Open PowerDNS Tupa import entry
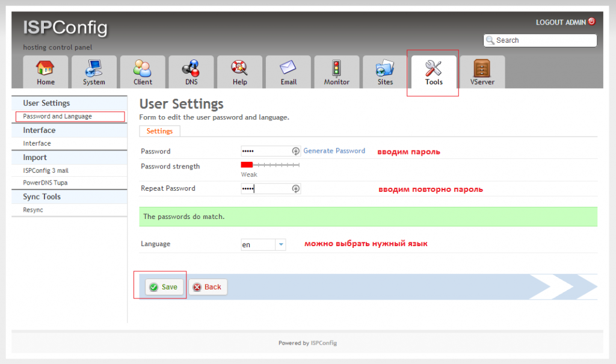Screen dimensions: 616x364 click(x=45, y=183)
